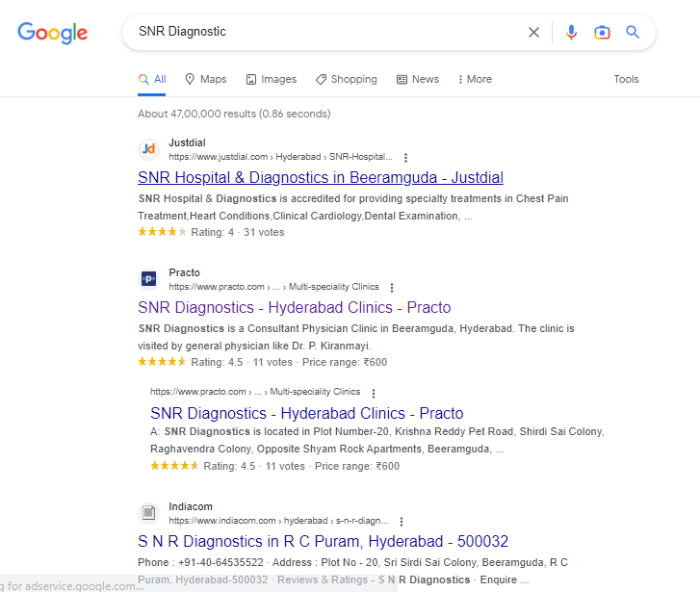Open three-dot menu for Indiacom result

tap(402, 522)
